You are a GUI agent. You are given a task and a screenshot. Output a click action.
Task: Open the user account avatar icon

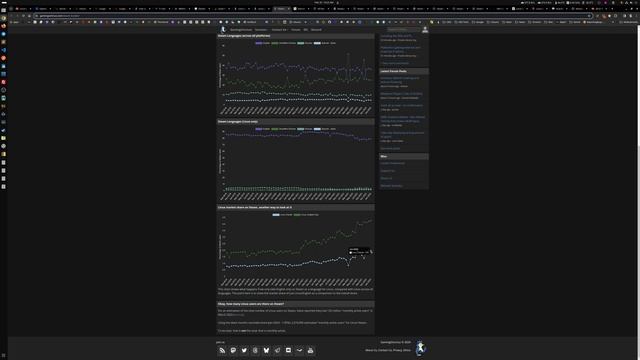click(x=425, y=29)
